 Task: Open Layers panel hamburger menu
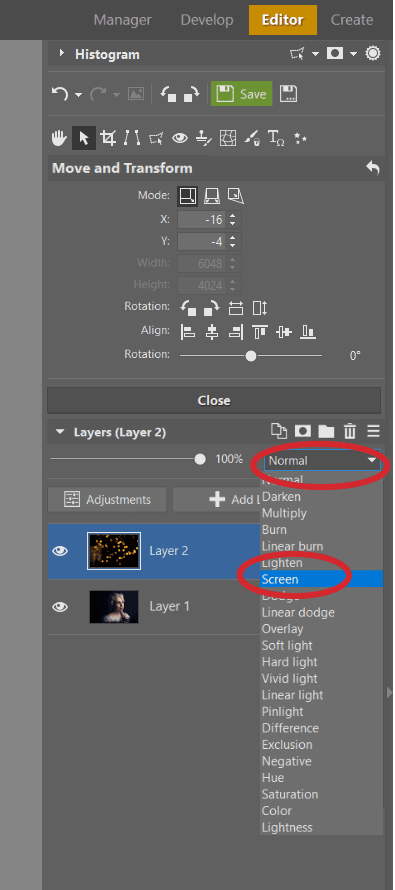tap(373, 431)
